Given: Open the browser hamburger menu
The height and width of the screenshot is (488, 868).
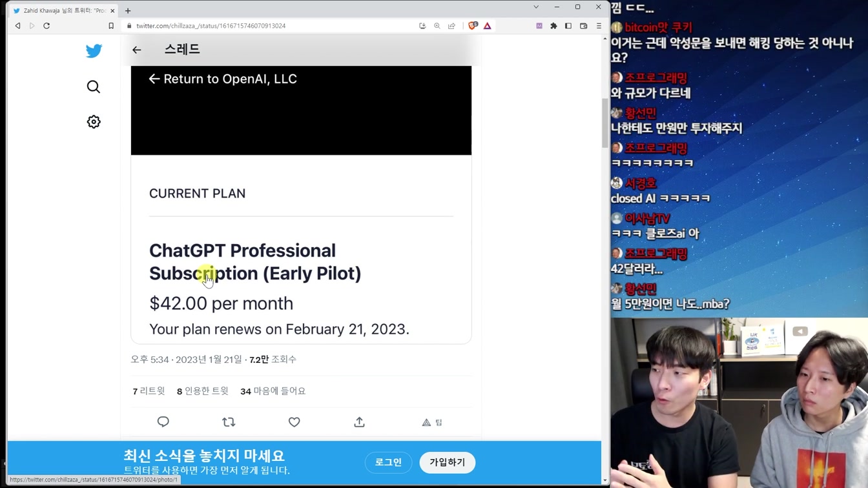Looking at the screenshot, I should (x=599, y=26).
